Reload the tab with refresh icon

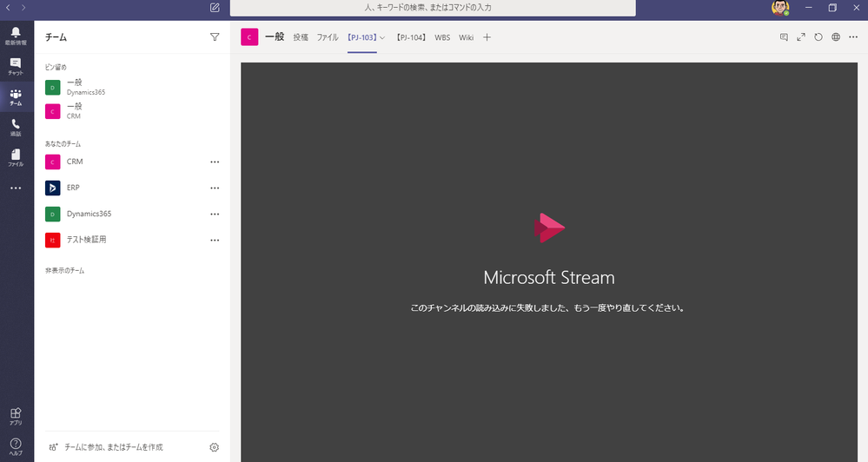pos(818,37)
